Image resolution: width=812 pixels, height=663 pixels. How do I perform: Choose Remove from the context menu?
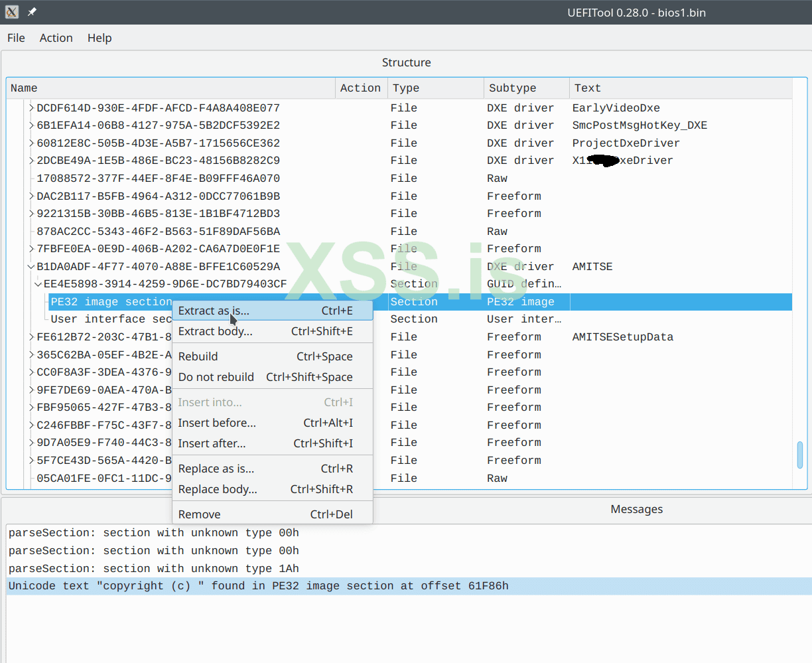(273, 514)
